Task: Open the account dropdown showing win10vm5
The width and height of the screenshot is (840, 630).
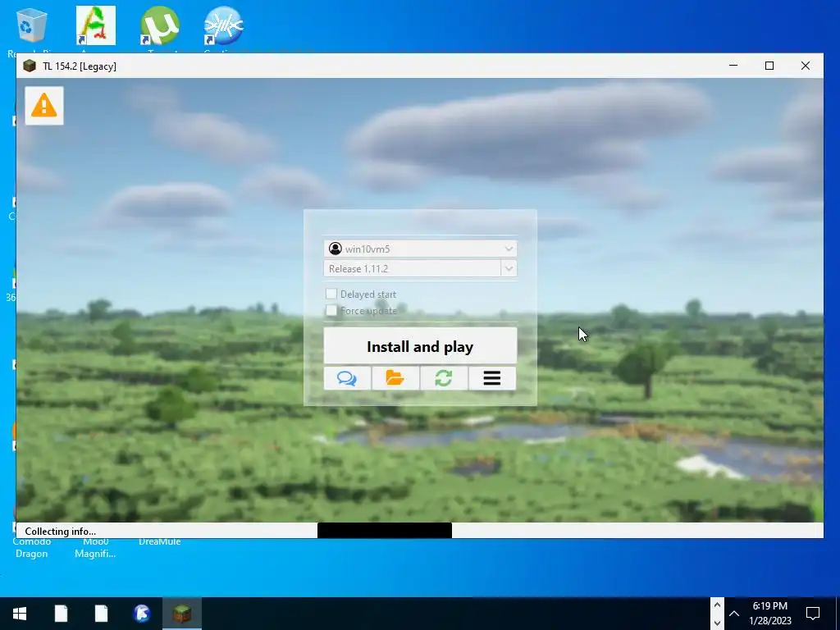Action: (x=420, y=249)
